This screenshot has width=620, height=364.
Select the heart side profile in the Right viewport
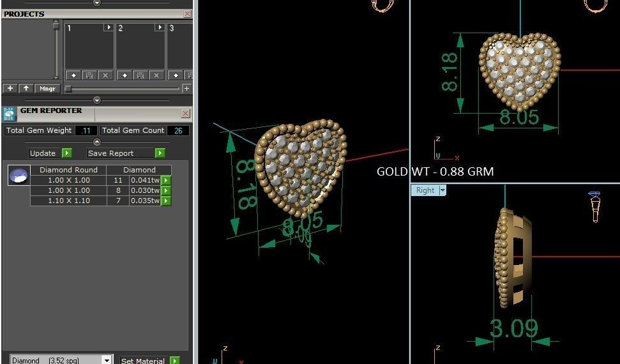tap(513, 257)
